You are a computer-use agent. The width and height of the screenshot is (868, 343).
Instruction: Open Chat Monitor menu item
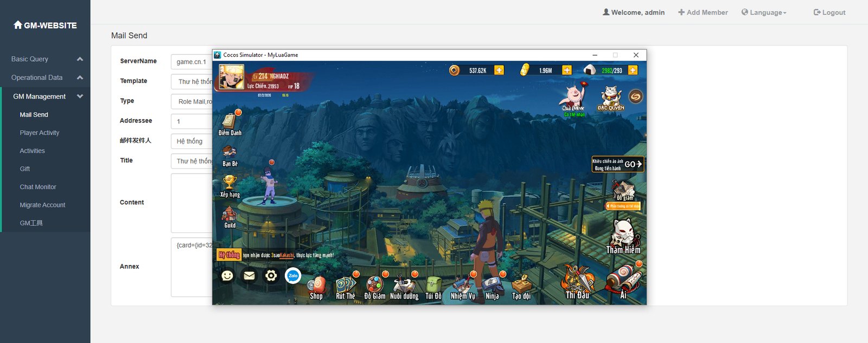[38, 187]
